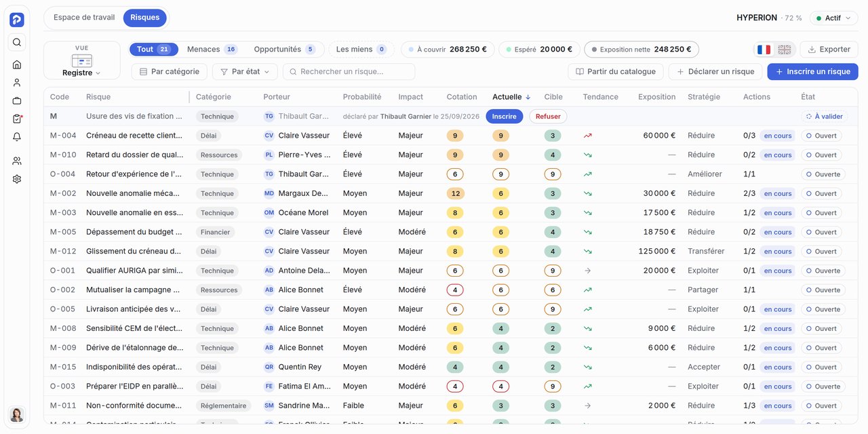Click the Cible 3 badge in row M-004
This screenshot has width=868, height=434.
click(x=553, y=136)
